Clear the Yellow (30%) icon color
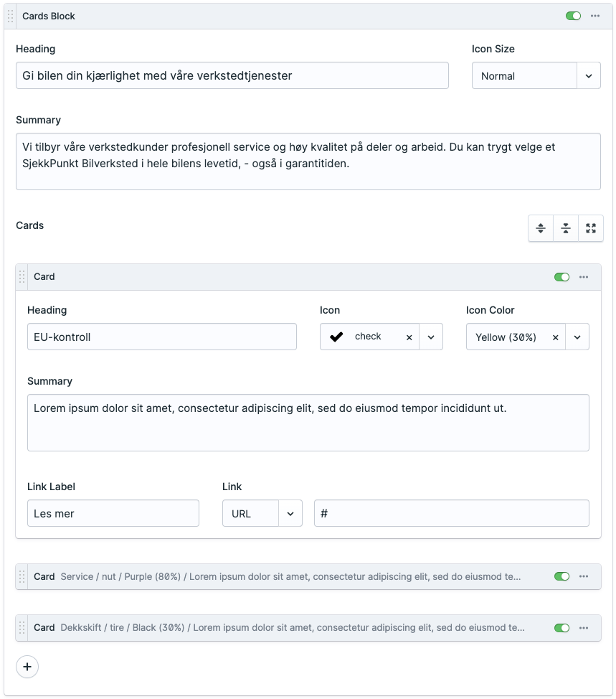This screenshot has height=699, width=616. pos(555,337)
